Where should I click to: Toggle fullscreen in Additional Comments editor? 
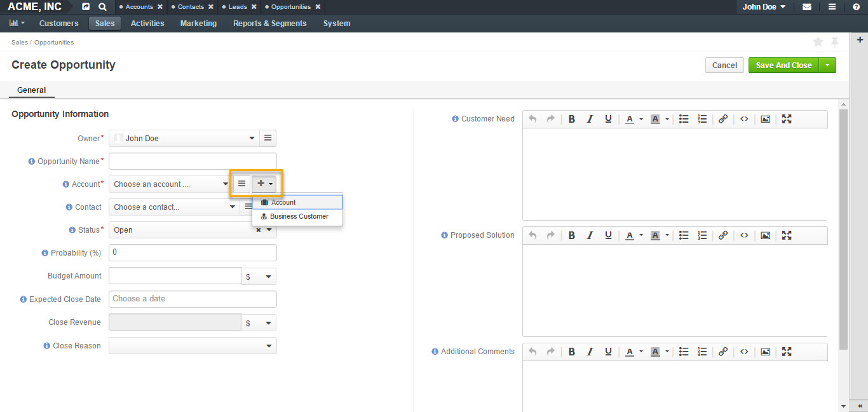point(787,352)
